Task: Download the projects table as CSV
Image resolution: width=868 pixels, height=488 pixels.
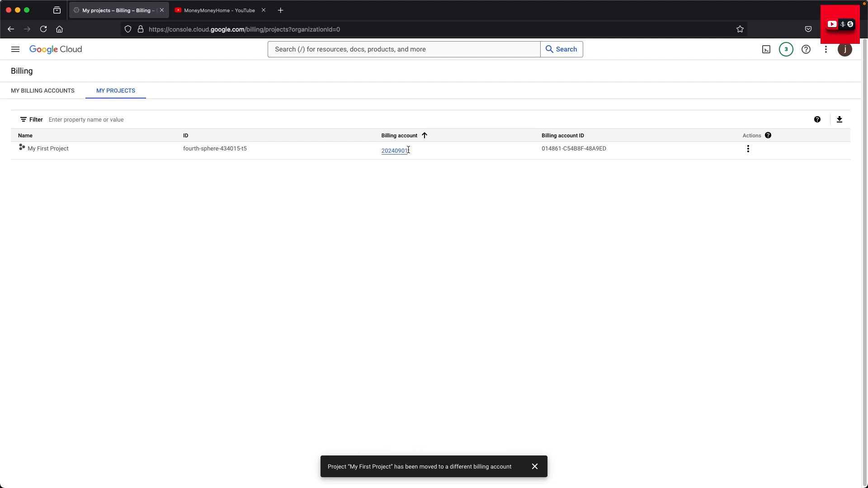Action: (840, 119)
